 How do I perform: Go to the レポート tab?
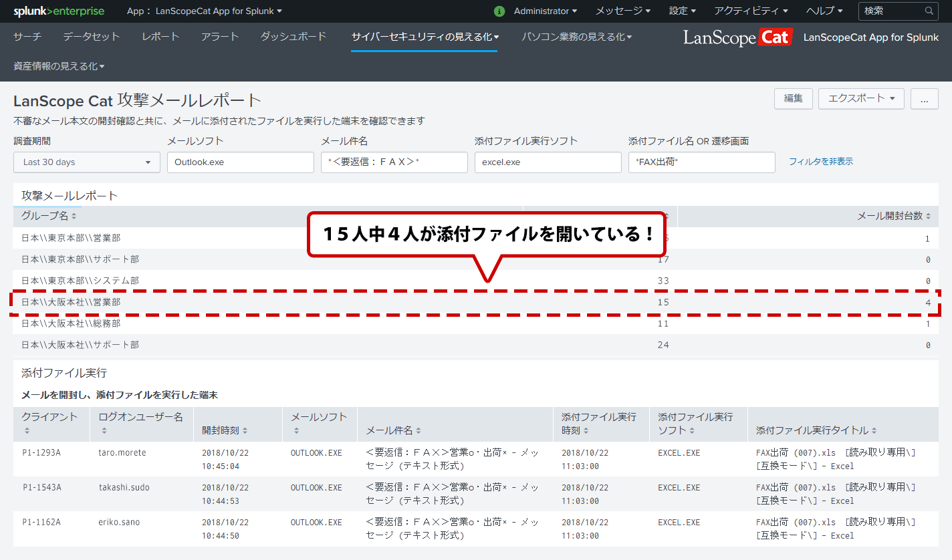160,37
